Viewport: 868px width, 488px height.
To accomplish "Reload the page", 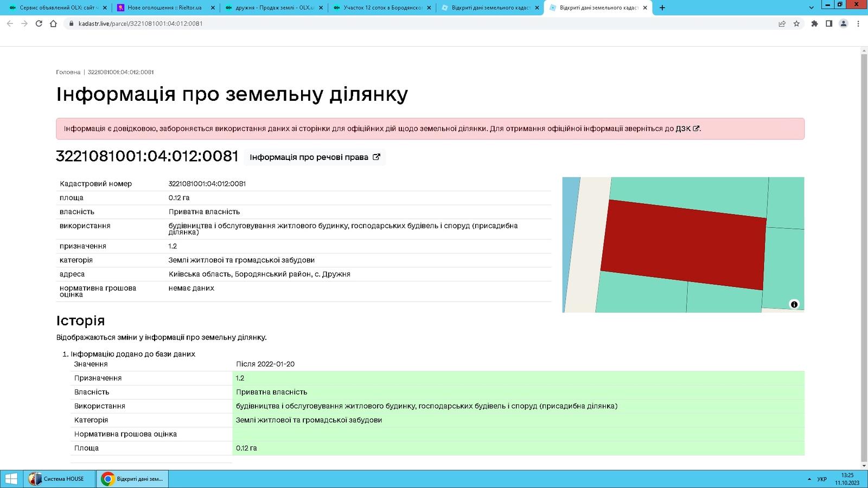I will pyautogui.click(x=39, y=24).
